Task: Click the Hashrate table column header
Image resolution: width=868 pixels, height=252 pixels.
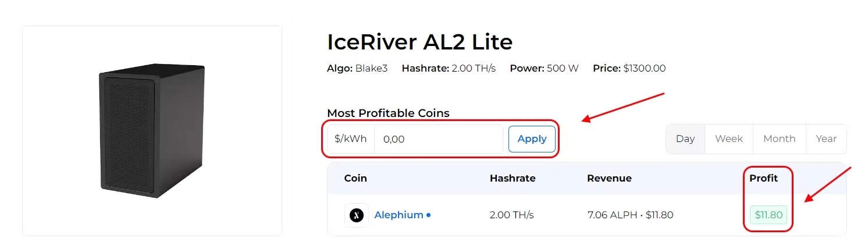Action: [x=512, y=178]
